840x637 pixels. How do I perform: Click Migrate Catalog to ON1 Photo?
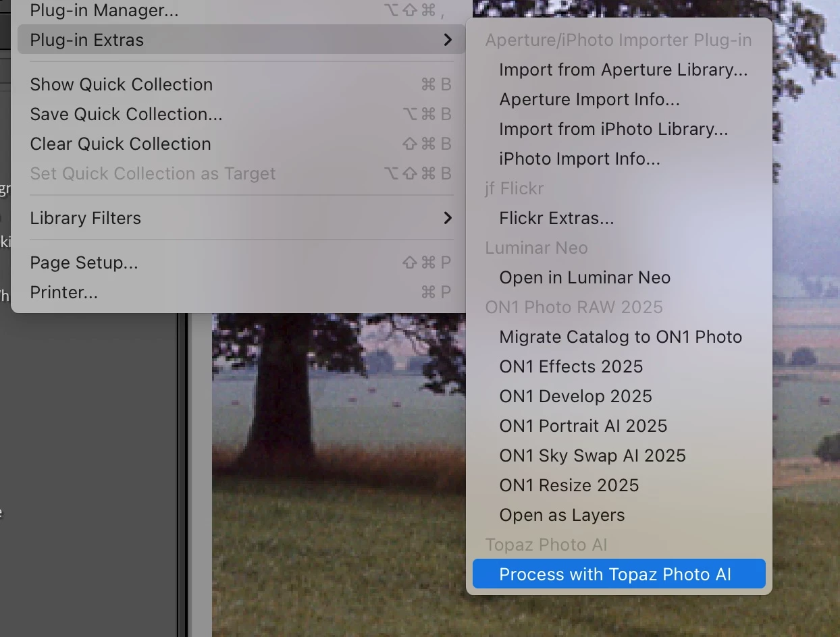click(x=619, y=337)
